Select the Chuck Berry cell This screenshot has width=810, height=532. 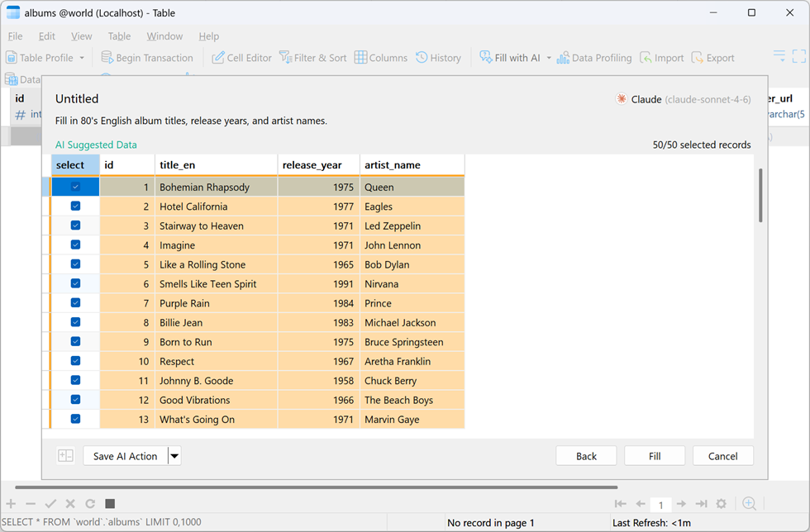412,380
